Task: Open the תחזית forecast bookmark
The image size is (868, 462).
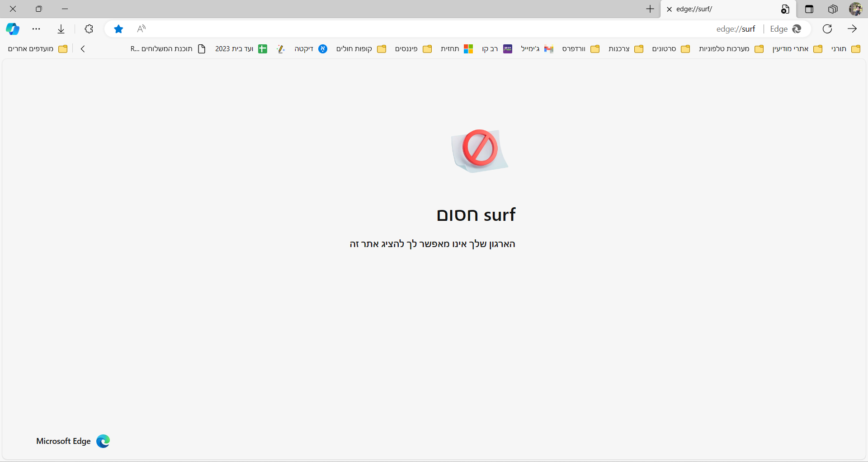Action: click(457, 49)
